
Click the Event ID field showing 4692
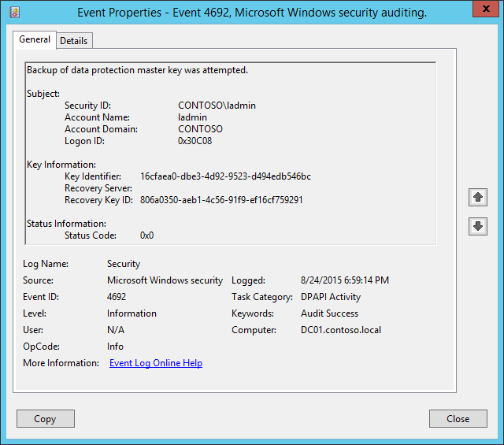click(x=117, y=297)
